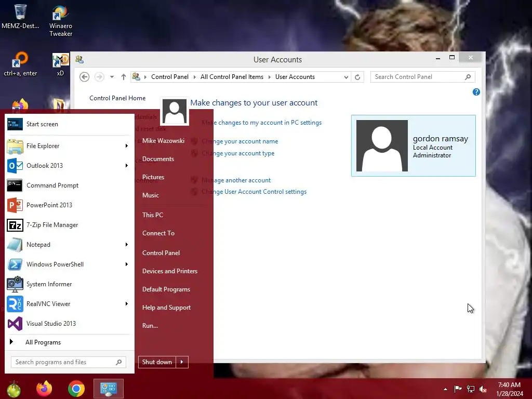Viewport: 532px width, 399px height.
Task: Click Make changes to my account in PC settings
Action: (262, 123)
